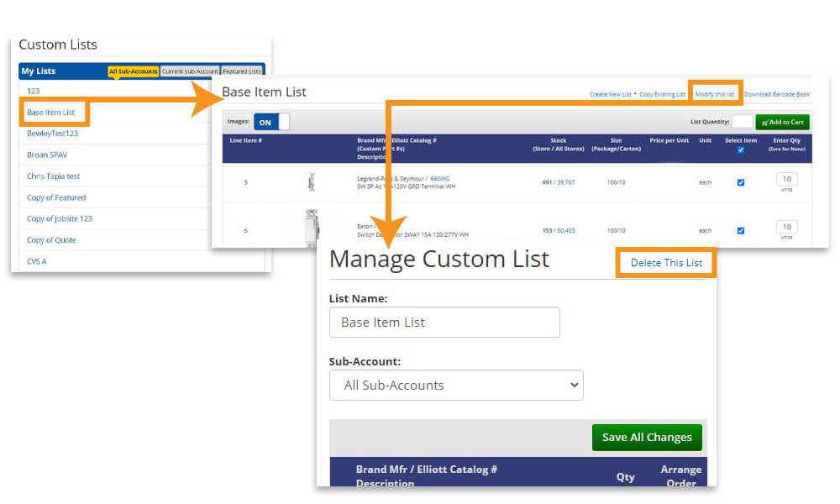Click the Arrange Order column header
The image size is (840, 504).
(x=681, y=476)
